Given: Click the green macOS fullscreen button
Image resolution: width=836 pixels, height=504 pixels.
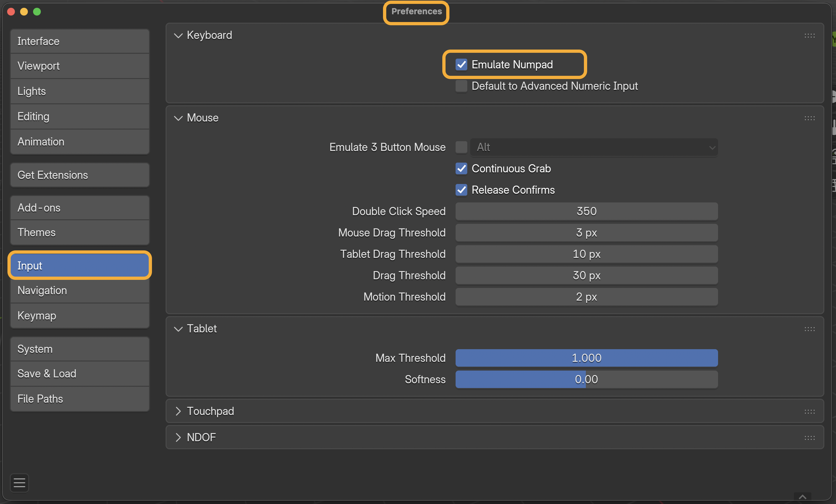Looking at the screenshot, I should [x=37, y=12].
